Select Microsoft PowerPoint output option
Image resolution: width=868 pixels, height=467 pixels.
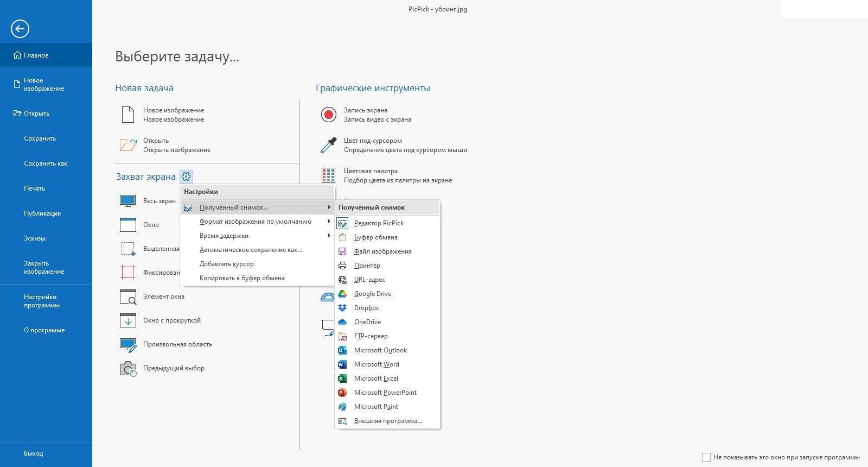coord(385,393)
